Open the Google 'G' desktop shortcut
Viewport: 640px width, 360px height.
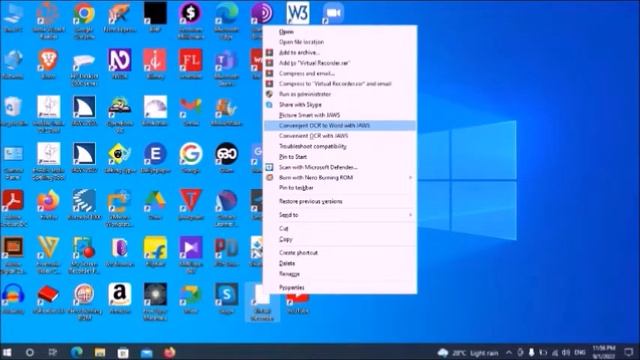coord(191,158)
